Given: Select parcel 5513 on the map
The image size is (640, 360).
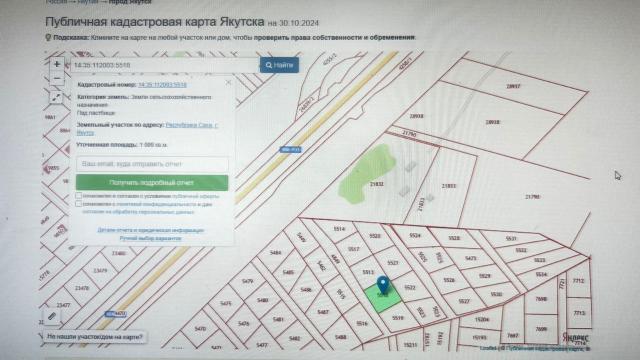Looking at the screenshot, I should pyautogui.click(x=368, y=272).
